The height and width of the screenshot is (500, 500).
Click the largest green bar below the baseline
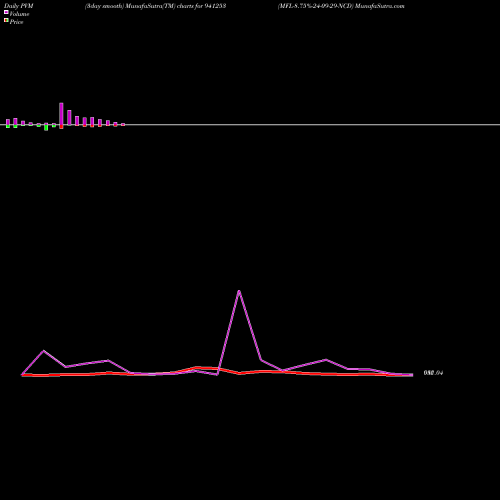click(x=46, y=128)
